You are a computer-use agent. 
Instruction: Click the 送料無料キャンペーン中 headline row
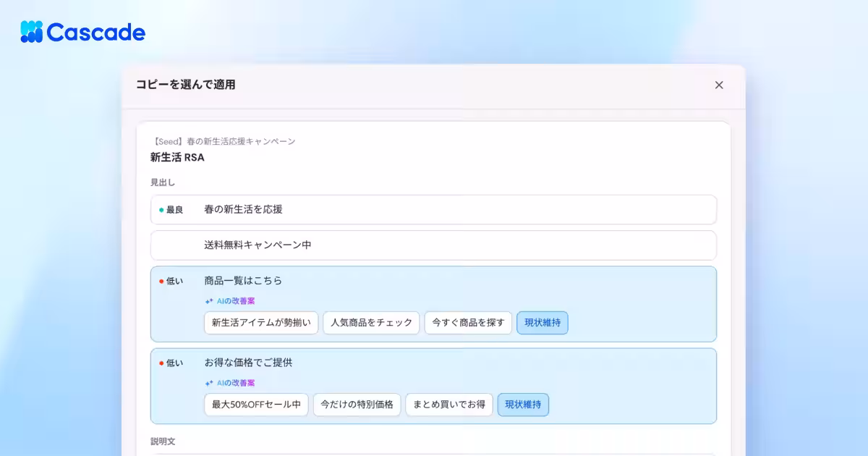point(433,245)
